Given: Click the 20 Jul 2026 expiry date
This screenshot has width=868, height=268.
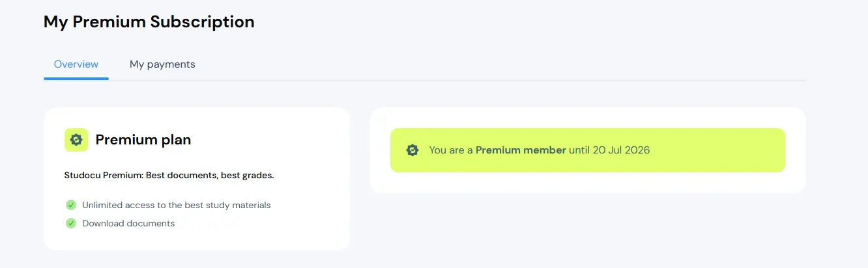Looking at the screenshot, I should coord(621,150).
